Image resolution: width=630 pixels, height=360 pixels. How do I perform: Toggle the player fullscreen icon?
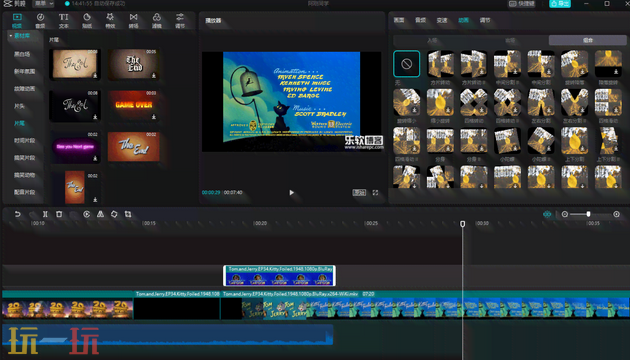click(x=375, y=192)
